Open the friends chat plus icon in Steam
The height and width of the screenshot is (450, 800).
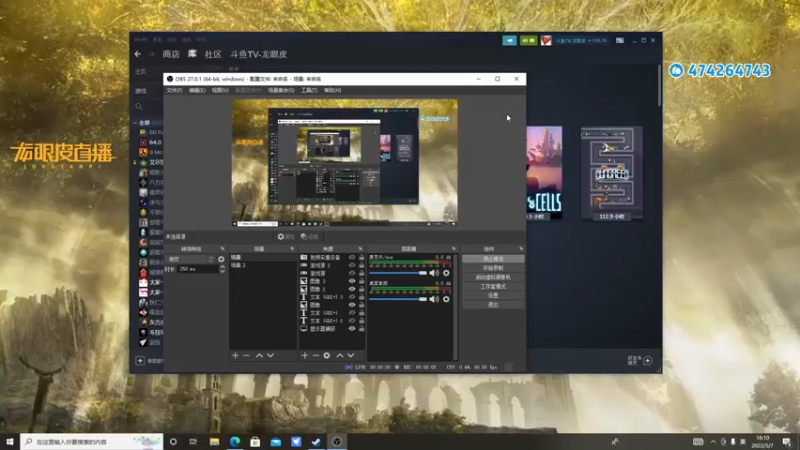[x=647, y=361]
